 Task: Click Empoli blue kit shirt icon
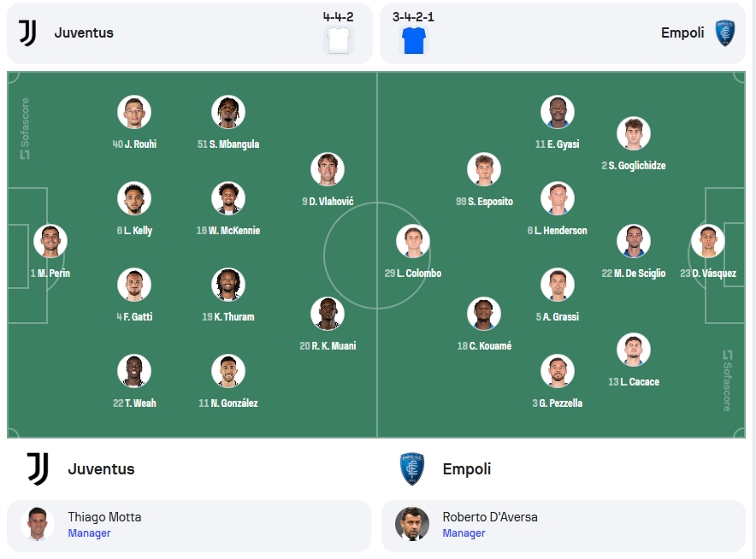click(414, 40)
